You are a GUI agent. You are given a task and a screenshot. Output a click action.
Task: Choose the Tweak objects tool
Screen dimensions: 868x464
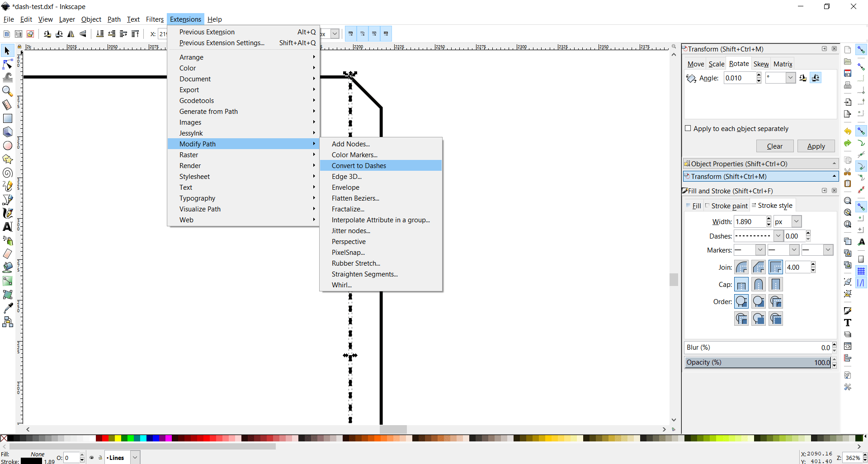tap(8, 78)
